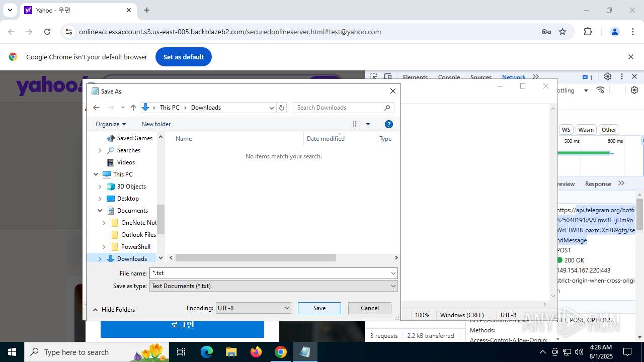Image resolution: width=644 pixels, height=362 pixels.
Task: Expand the PowerShell folder node
Action: [104, 247]
